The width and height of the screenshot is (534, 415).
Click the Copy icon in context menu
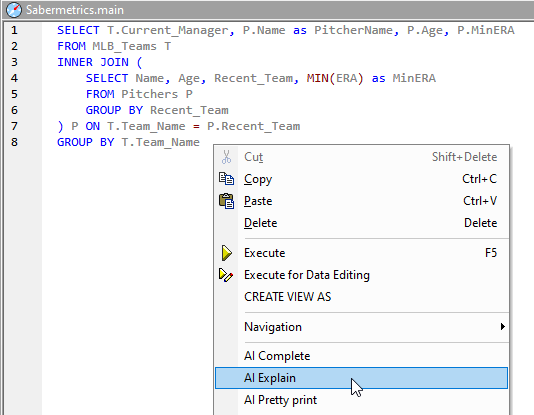pyautogui.click(x=226, y=179)
